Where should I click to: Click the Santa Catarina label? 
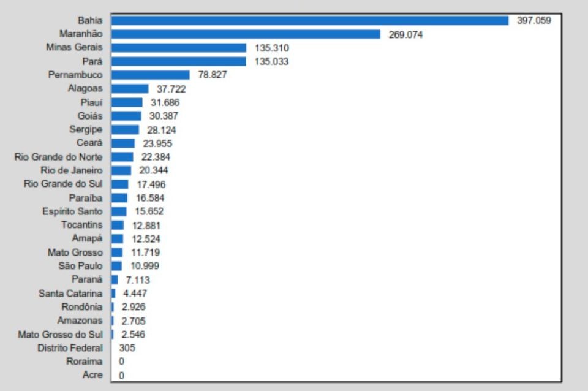tap(70, 293)
